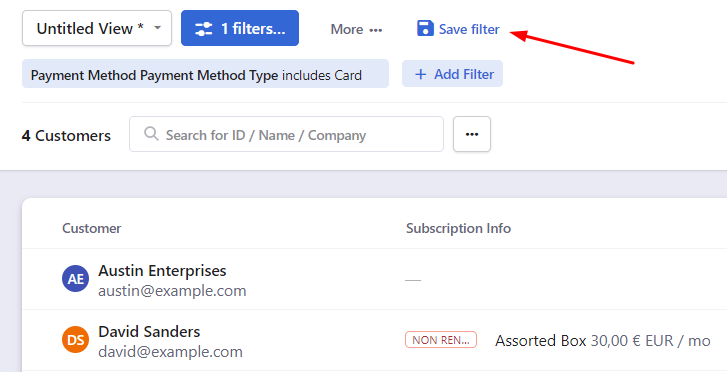Click the Add Filter button
This screenshot has height=372, width=727.
point(453,74)
